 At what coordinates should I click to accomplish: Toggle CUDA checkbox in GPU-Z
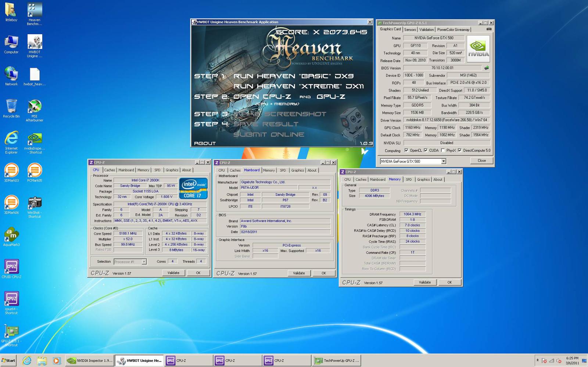tap(426, 150)
